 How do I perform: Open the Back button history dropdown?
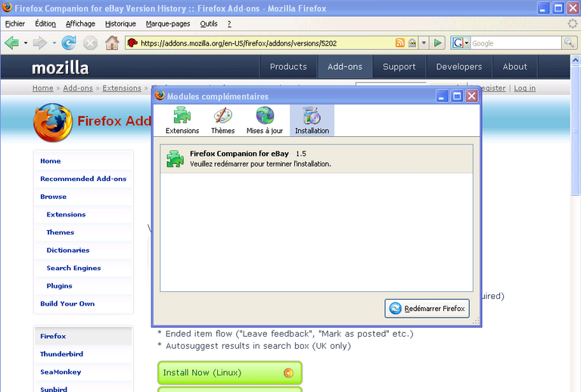tap(26, 43)
